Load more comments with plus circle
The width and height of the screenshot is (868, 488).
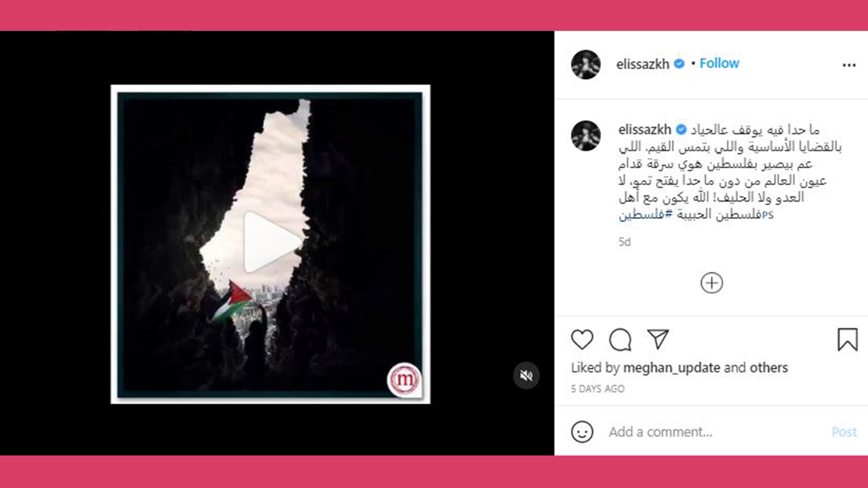tap(712, 283)
